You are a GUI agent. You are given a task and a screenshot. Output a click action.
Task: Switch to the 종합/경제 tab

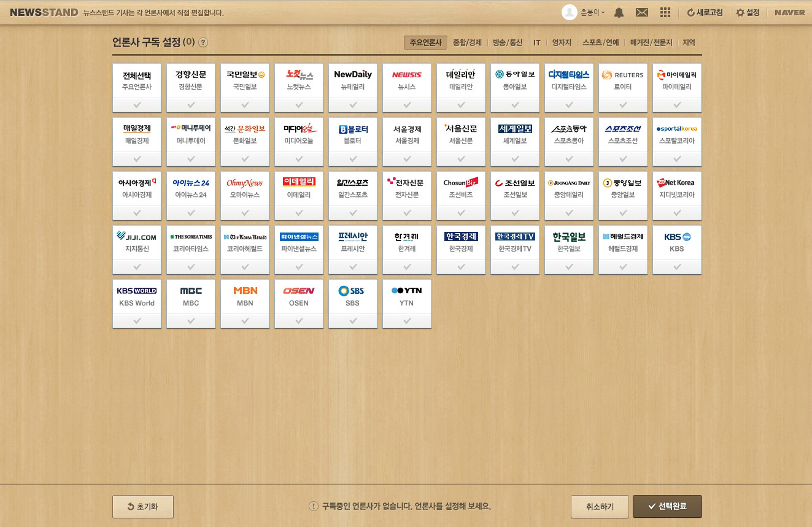pyautogui.click(x=467, y=43)
